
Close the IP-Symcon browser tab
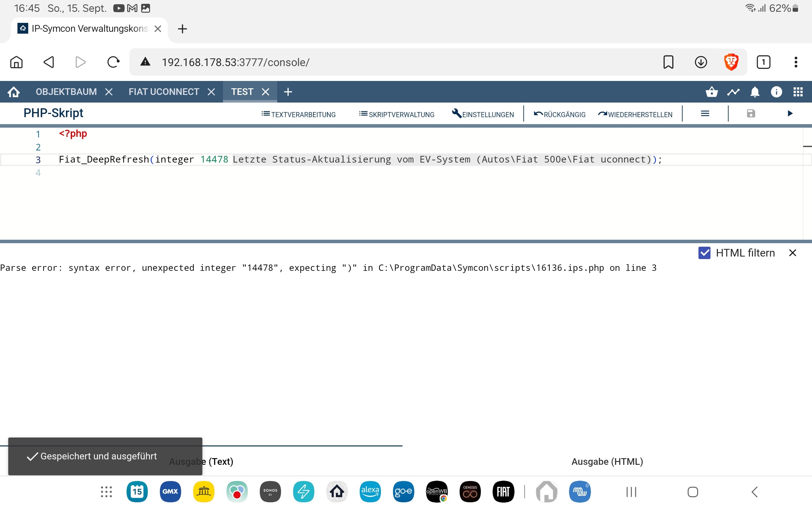click(x=158, y=29)
